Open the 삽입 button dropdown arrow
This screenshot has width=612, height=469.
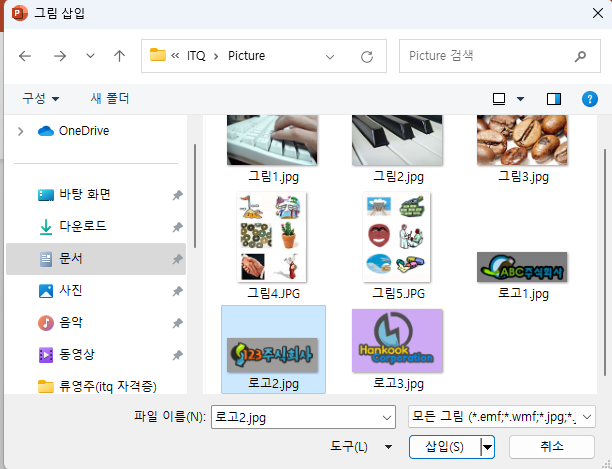(x=487, y=447)
